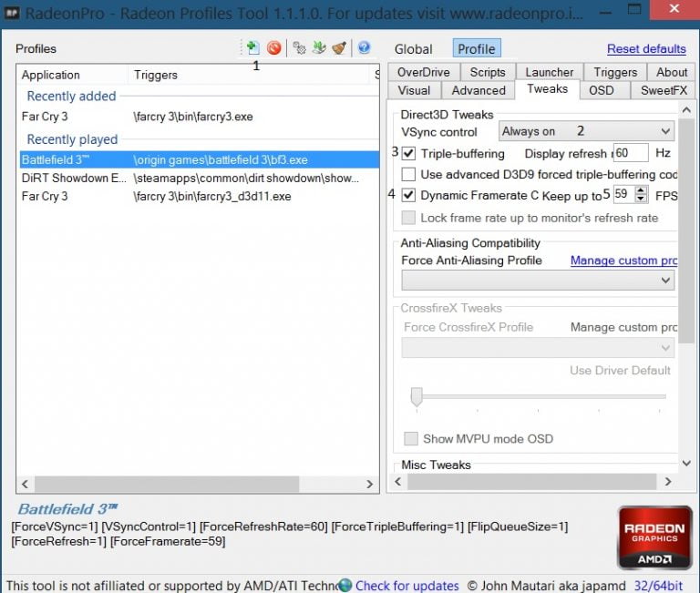Click the Reset defaults link

pyautogui.click(x=646, y=48)
